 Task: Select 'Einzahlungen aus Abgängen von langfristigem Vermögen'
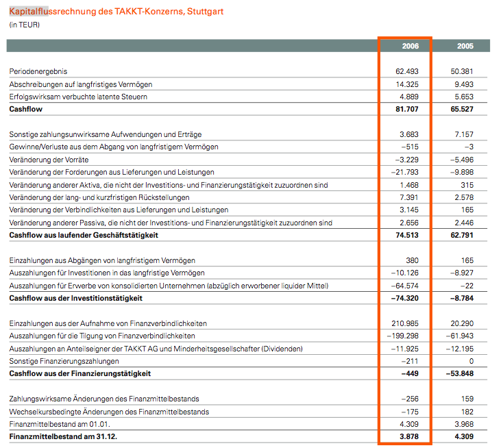pyautogui.click(x=102, y=261)
